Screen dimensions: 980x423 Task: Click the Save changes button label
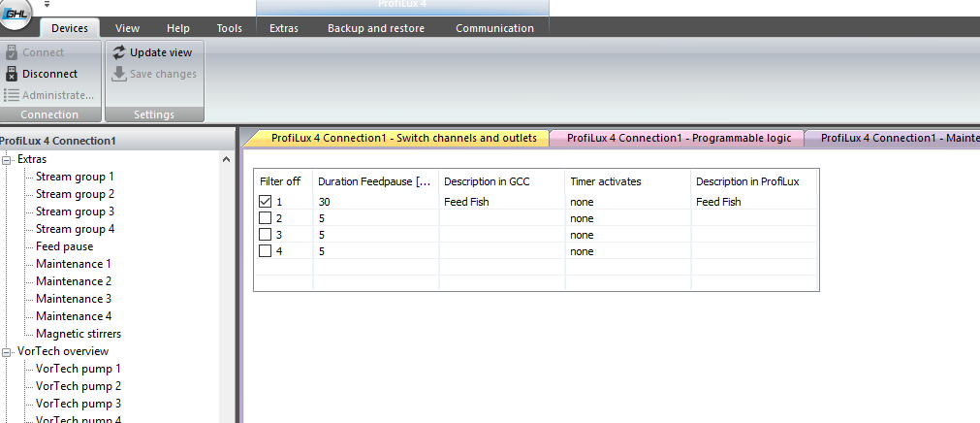(x=163, y=74)
